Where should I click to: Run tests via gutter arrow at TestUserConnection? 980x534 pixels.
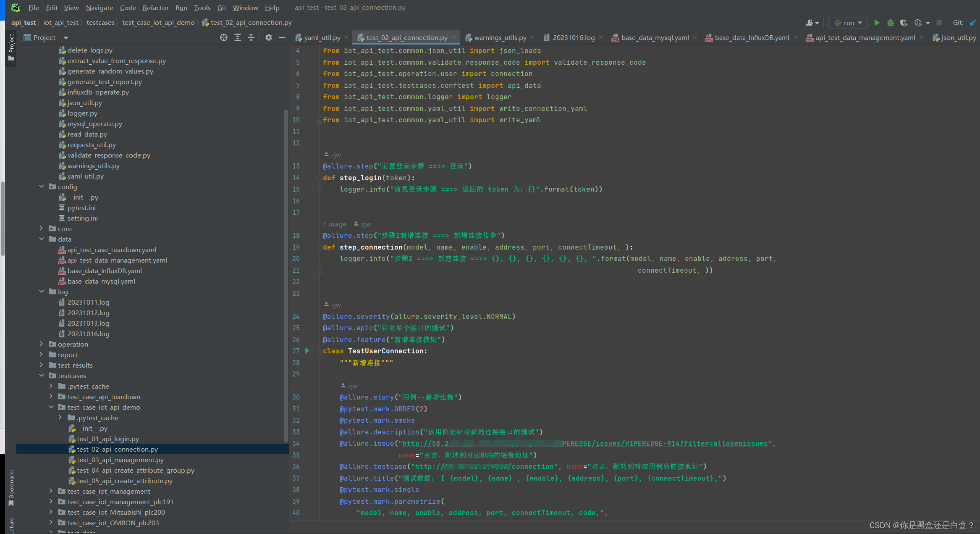(307, 351)
